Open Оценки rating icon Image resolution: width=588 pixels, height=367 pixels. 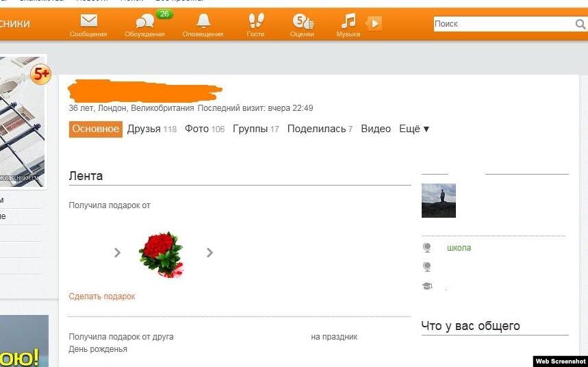point(303,21)
